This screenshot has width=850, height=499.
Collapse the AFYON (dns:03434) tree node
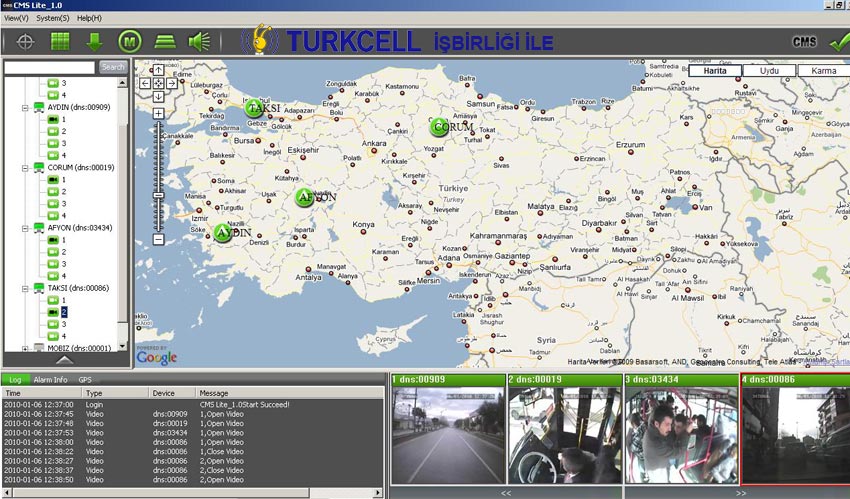25,229
